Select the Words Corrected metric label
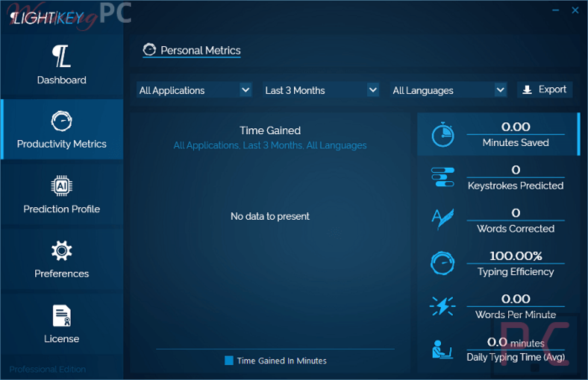The height and width of the screenshot is (380, 588). tap(515, 229)
